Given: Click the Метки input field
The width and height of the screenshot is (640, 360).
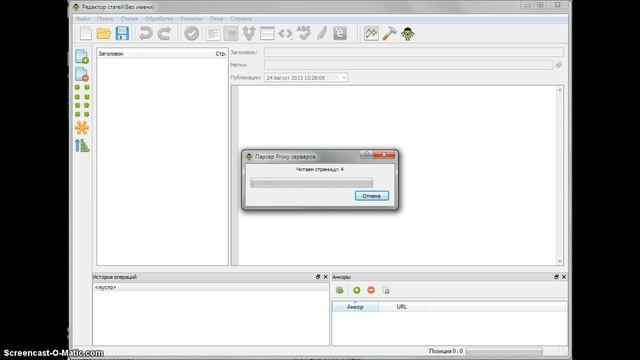Looking at the screenshot, I should click(x=408, y=65).
